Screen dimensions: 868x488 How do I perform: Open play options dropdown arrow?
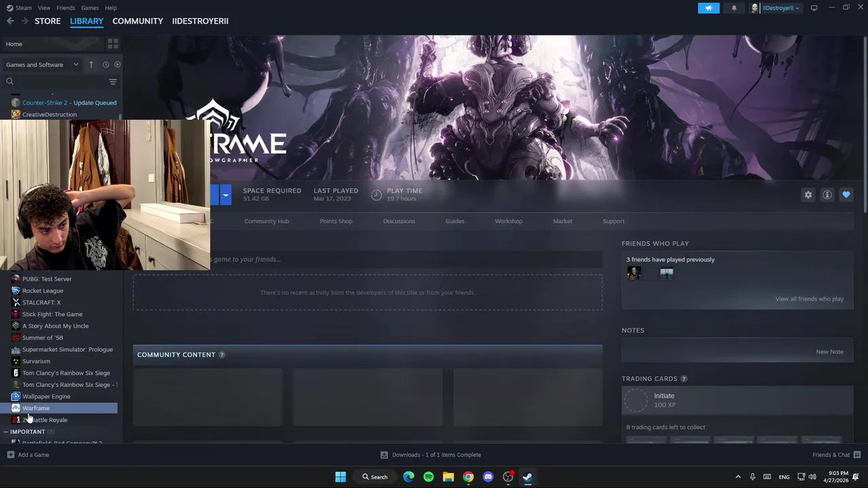[x=225, y=195]
